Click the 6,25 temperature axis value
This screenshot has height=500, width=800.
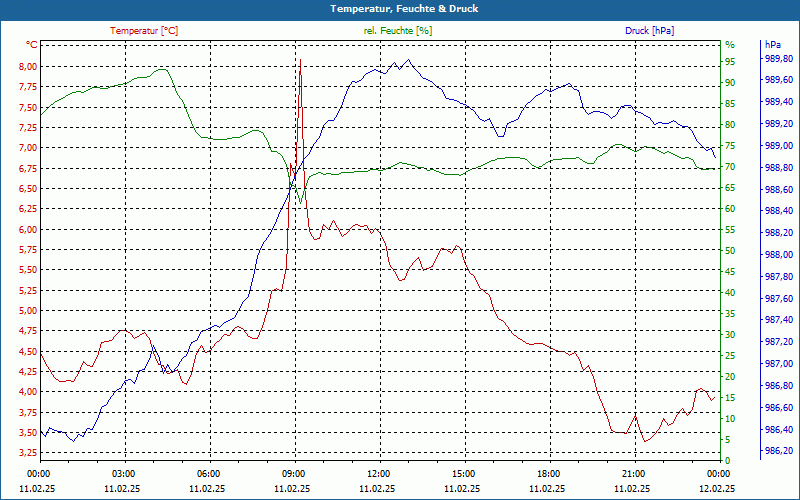pos(28,209)
